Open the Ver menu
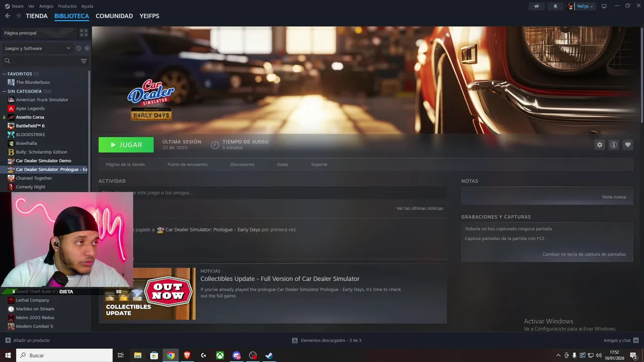Image resolution: width=644 pixels, height=362 pixels. (x=32, y=6)
